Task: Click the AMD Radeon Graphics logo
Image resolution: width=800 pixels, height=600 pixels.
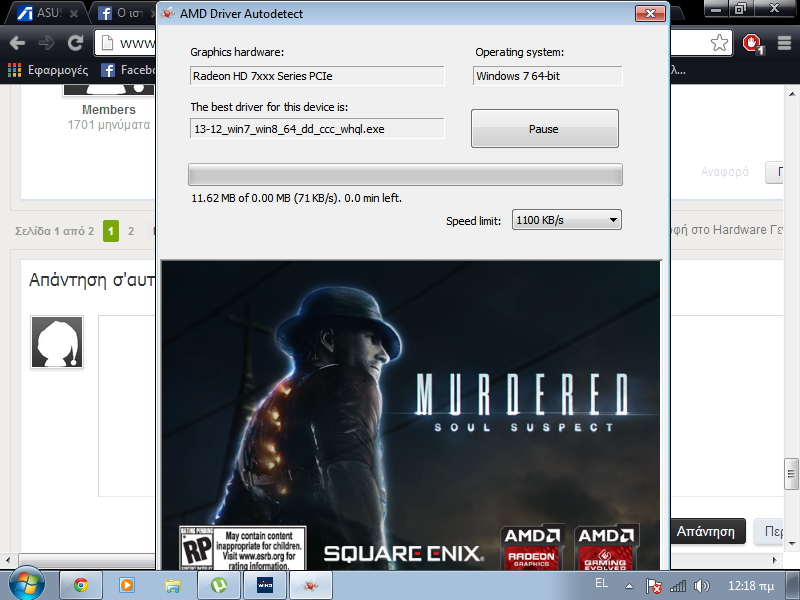Action: pyautogui.click(x=532, y=548)
